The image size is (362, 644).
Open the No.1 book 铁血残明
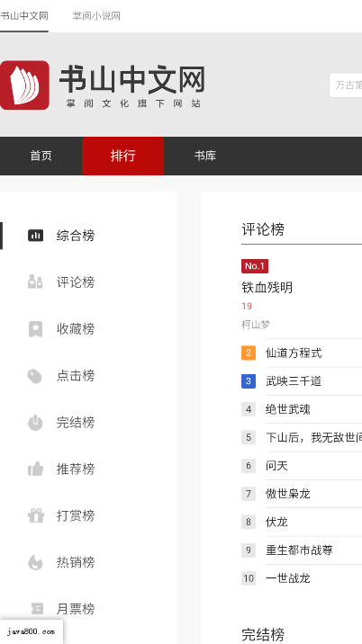coord(267,288)
